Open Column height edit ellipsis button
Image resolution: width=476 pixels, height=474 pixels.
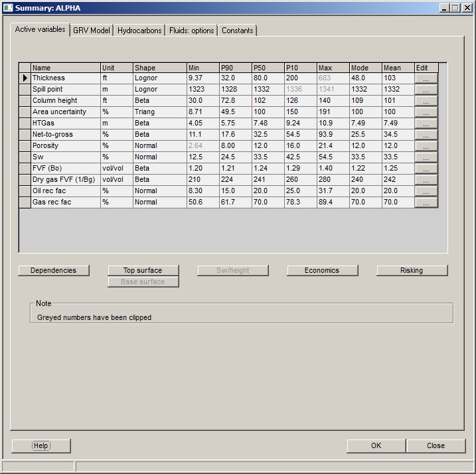tap(426, 101)
